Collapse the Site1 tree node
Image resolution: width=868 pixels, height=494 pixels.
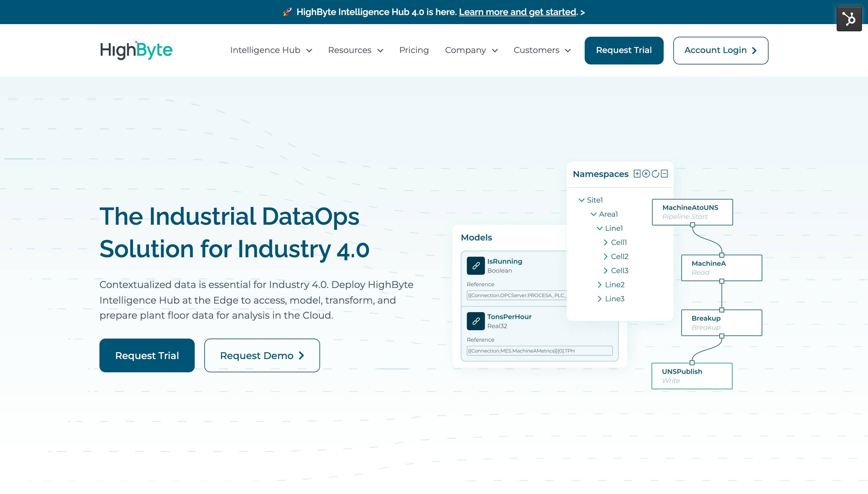coord(581,200)
